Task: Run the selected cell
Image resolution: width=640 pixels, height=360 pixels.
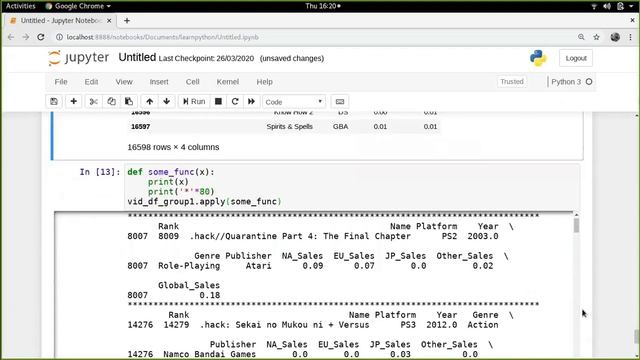Action: click(194, 102)
